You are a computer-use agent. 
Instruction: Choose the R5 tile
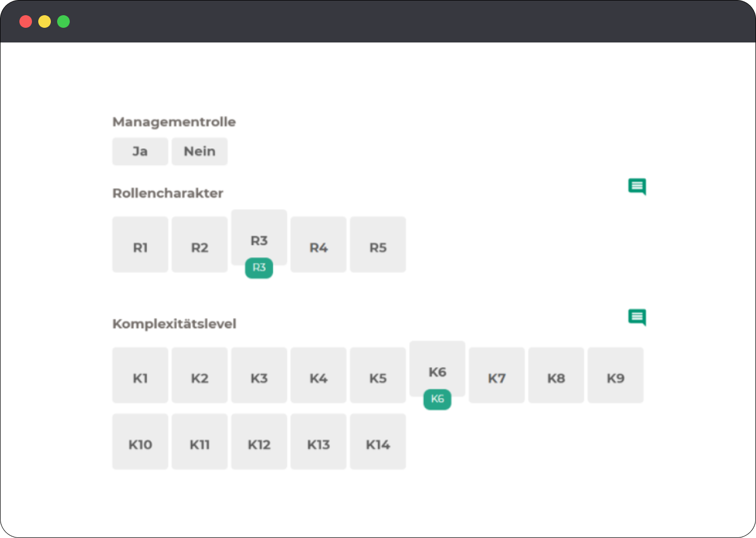[377, 245]
